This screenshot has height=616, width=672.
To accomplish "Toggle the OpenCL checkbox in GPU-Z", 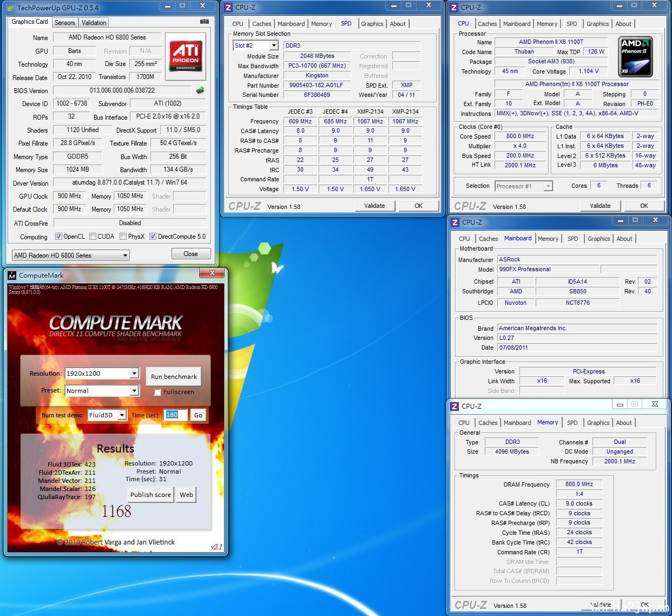I will click(58, 236).
